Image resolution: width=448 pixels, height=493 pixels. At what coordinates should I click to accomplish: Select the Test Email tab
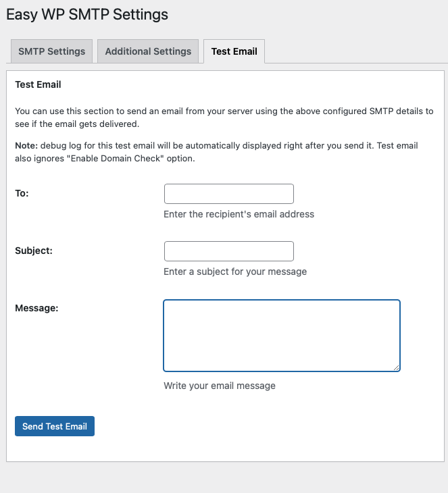coord(234,51)
